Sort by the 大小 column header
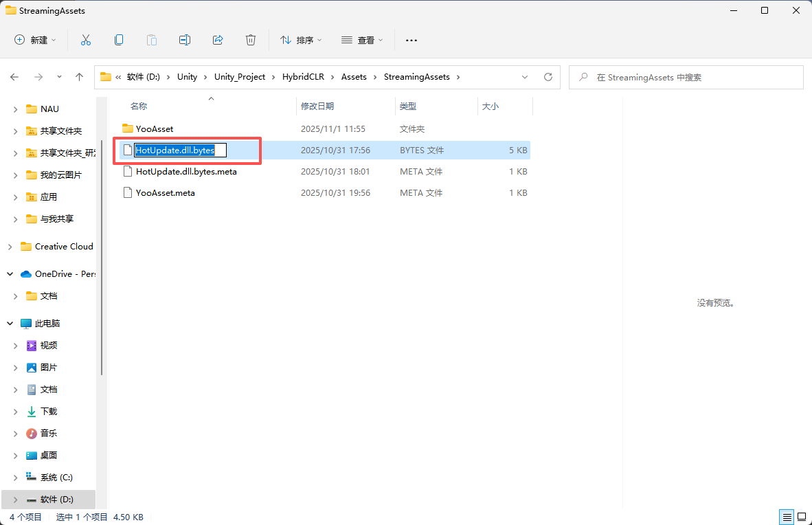 click(490, 107)
